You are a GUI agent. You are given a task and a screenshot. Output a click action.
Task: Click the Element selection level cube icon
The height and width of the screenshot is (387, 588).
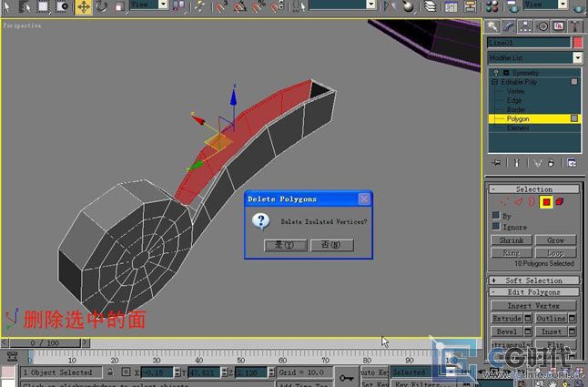tap(560, 202)
